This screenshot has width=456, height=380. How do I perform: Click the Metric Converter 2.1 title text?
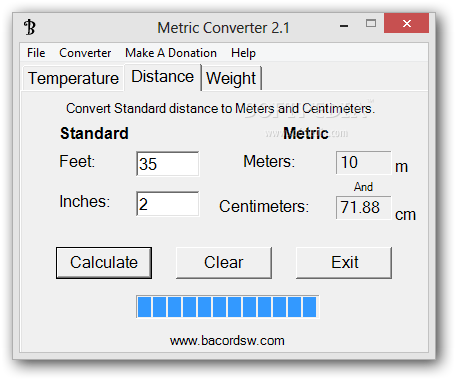(223, 28)
